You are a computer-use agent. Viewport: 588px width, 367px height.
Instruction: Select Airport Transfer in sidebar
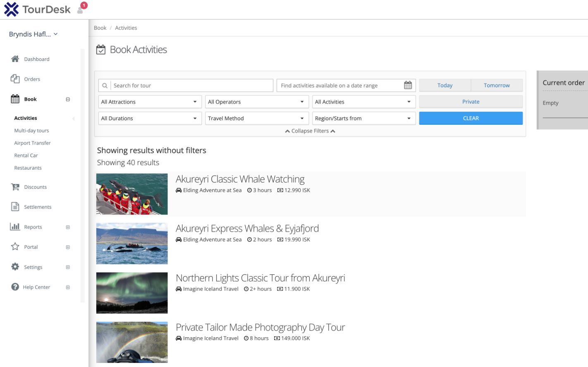pyautogui.click(x=32, y=143)
